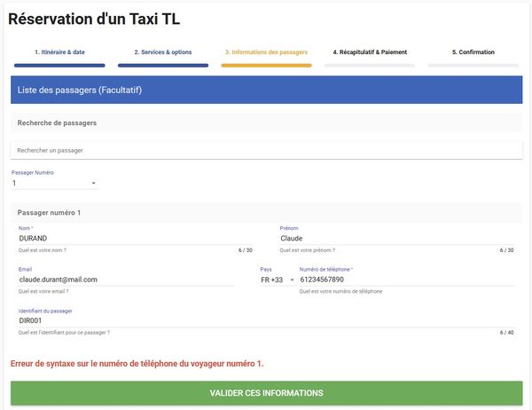Screen dimensions: 532x410
Task: Select the Informations des passagers step
Action: pos(266,52)
